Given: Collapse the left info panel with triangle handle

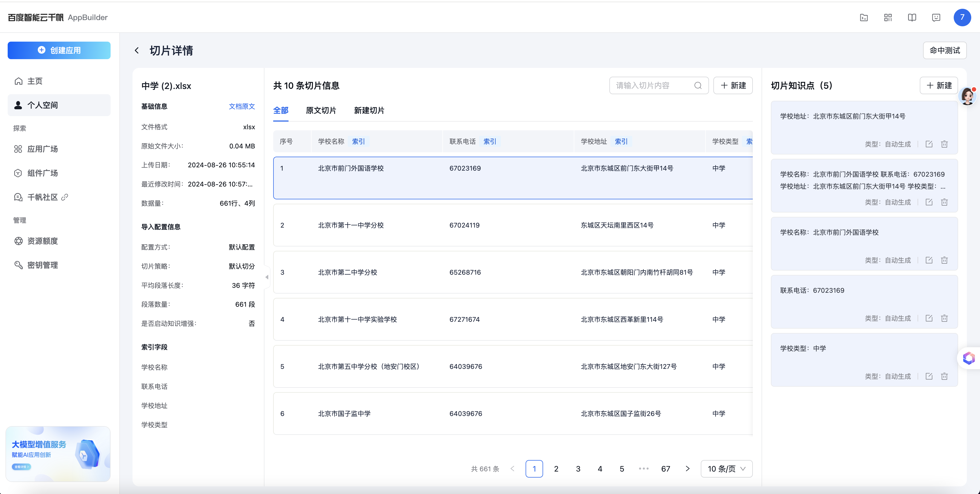Looking at the screenshot, I should click(x=267, y=277).
